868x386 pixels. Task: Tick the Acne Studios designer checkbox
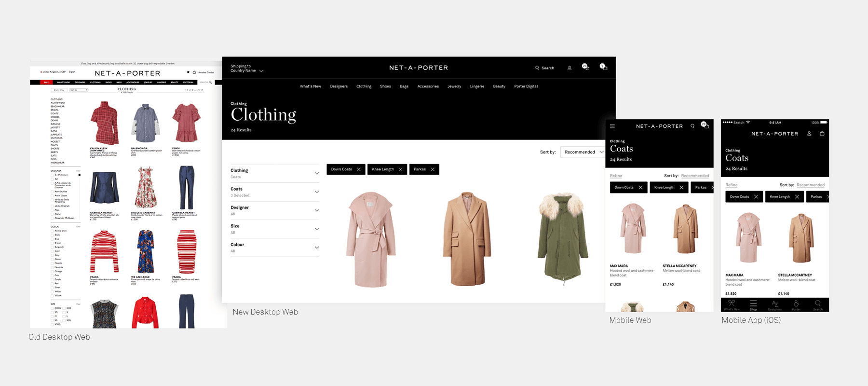(x=52, y=192)
